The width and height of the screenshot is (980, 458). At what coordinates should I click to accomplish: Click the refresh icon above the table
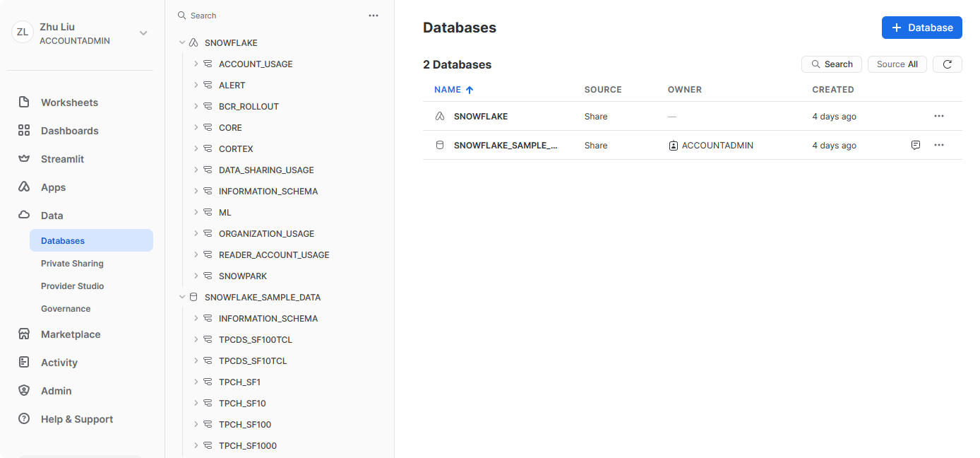pos(947,64)
